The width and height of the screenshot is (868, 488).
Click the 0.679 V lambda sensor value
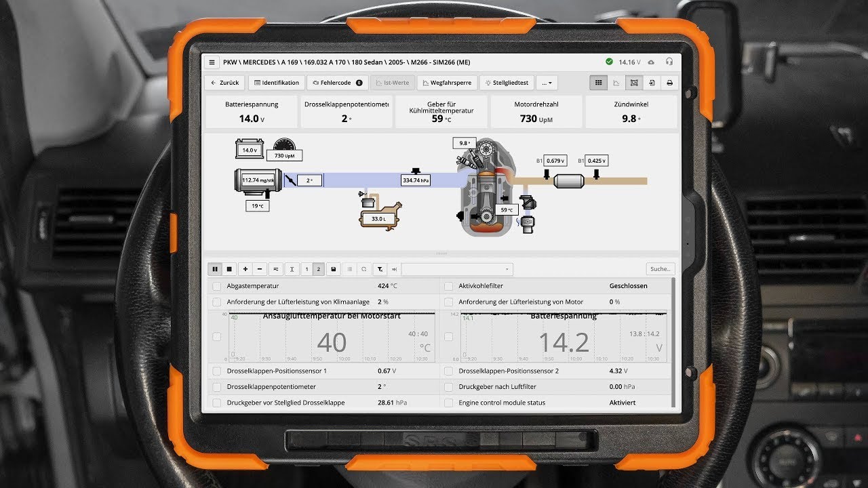point(555,161)
